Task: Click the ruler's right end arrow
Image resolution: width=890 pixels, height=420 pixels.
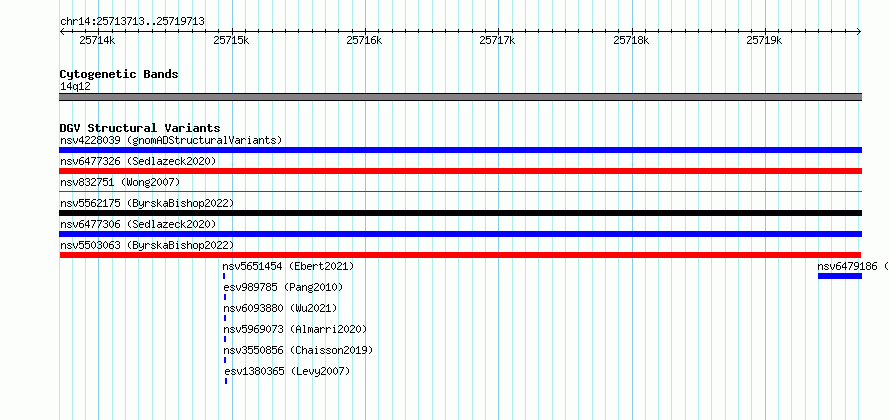Action: 859,31
